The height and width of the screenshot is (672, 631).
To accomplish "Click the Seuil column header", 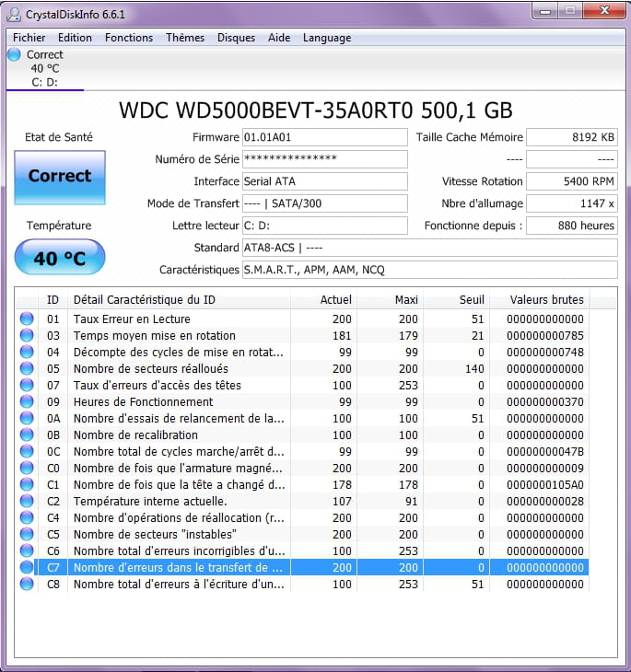I will (x=472, y=299).
